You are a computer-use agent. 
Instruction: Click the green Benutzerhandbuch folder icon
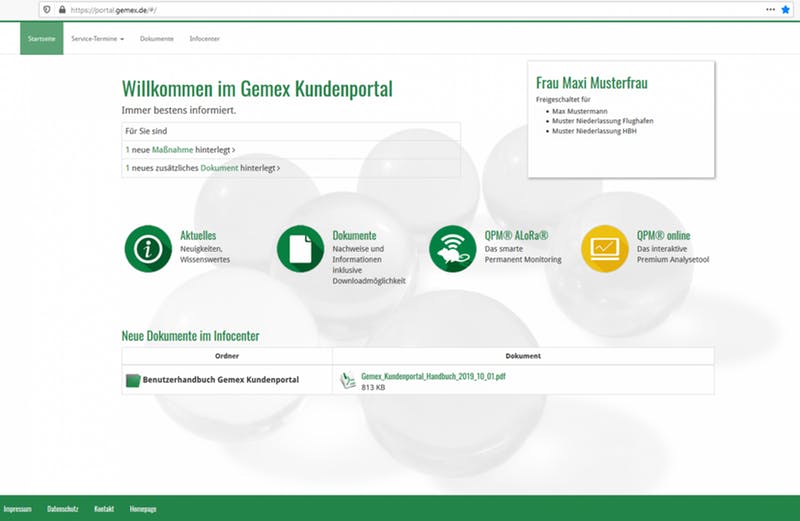point(133,380)
